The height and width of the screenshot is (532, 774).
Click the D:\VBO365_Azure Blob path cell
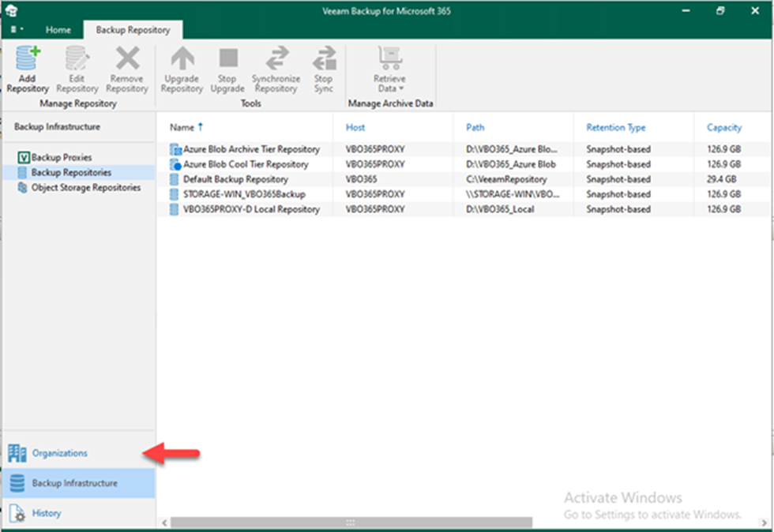coord(511,164)
